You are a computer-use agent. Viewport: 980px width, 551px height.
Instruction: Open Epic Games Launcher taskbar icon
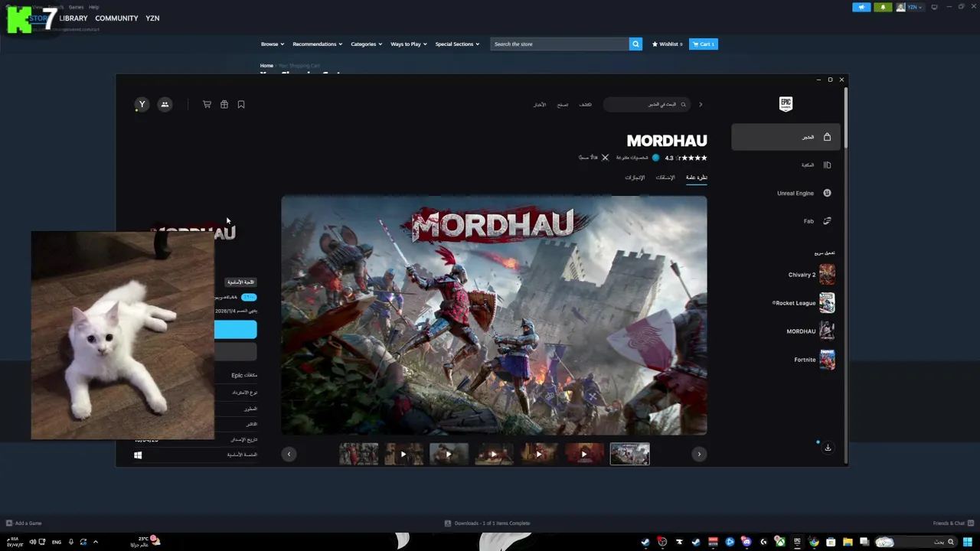pos(797,543)
